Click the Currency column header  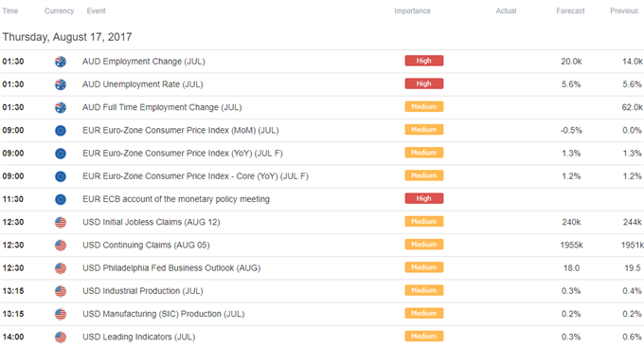pos(59,11)
